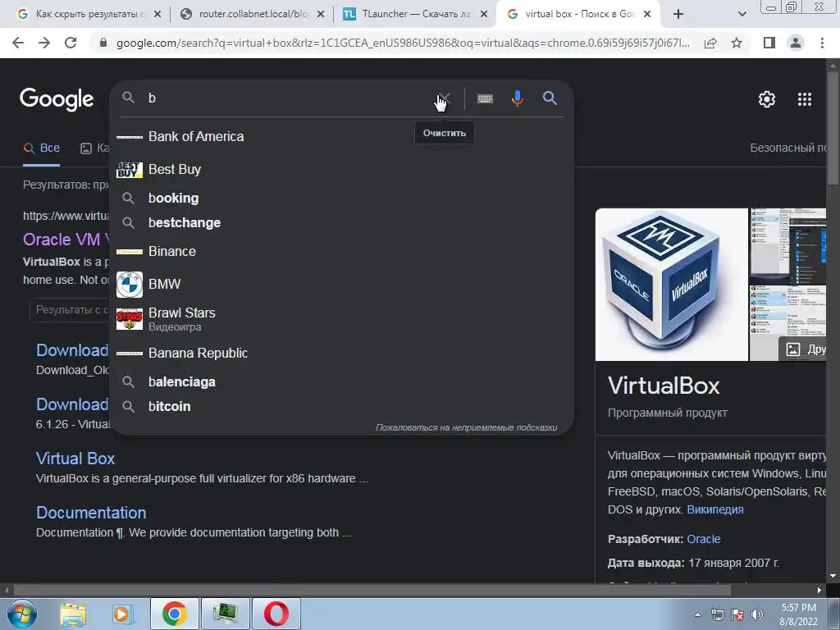Image resolution: width=840 pixels, height=630 pixels.
Task: Report inappropriate predictions link
Action: (466, 427)
